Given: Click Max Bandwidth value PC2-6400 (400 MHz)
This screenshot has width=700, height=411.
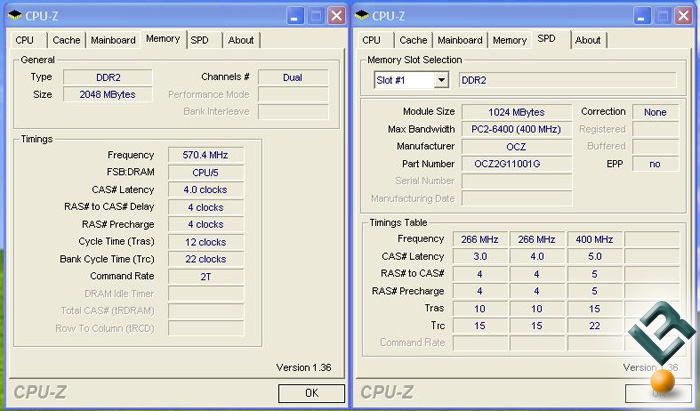Looking at the screenshot, I should coord(517,129).
